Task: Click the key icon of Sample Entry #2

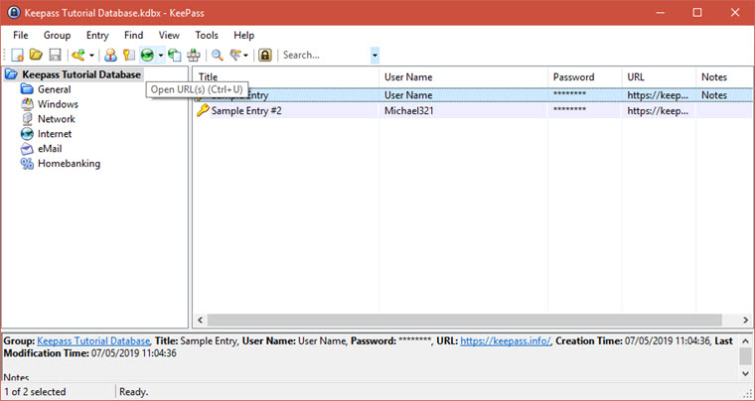Action: click(x=203, y=111)
